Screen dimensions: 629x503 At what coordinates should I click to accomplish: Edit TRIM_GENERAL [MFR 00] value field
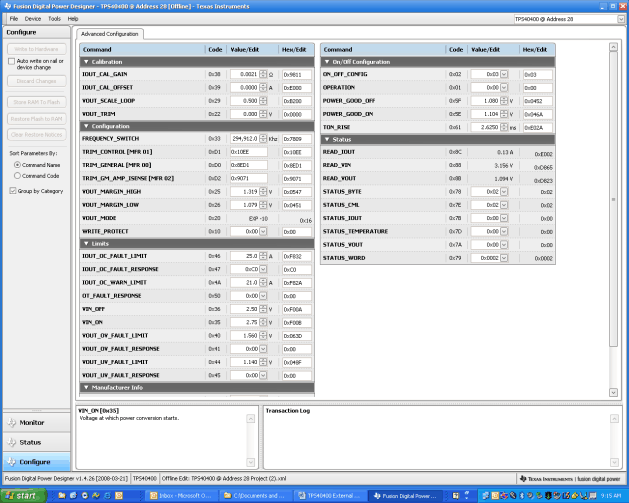pyautogui.click(x=249, y=165)
